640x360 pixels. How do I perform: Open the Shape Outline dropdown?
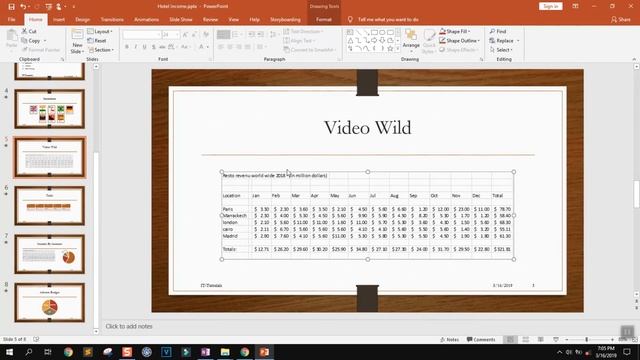click(460, 41)
